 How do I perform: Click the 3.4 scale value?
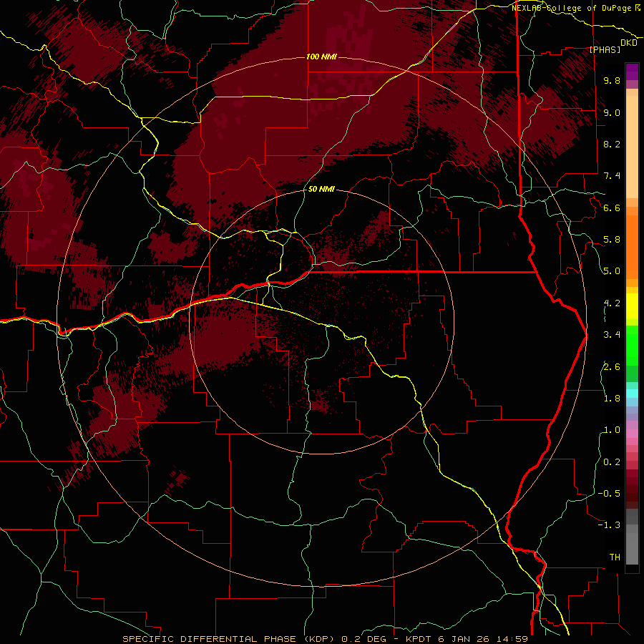pyautogui.click(x=612, y=335)
